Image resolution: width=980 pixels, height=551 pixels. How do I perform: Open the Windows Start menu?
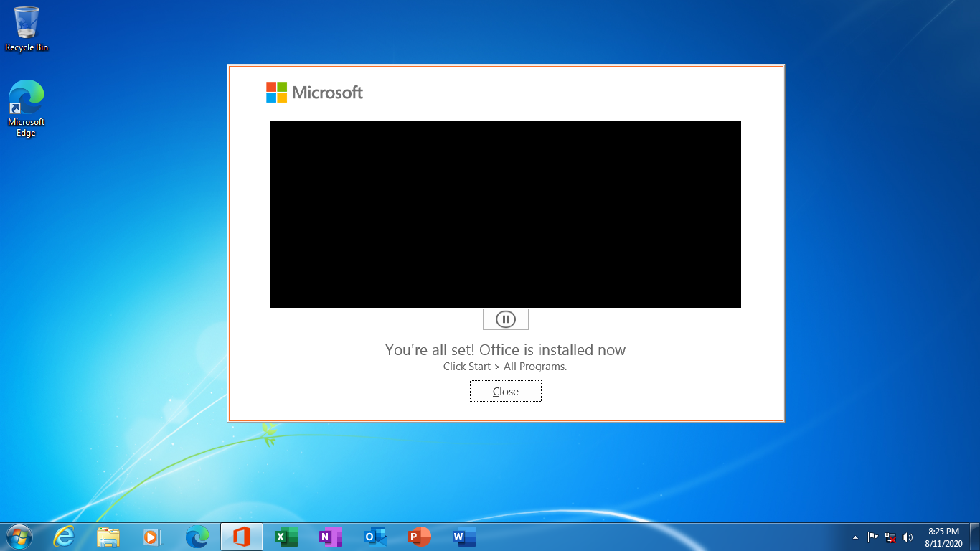click(x=19, y=537)
